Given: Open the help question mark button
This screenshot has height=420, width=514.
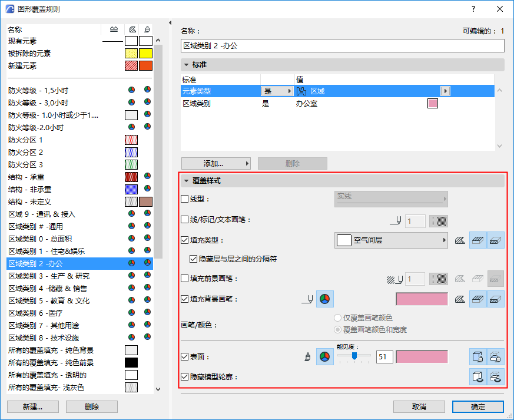Looking at the screenshot, I should [473, 9].
